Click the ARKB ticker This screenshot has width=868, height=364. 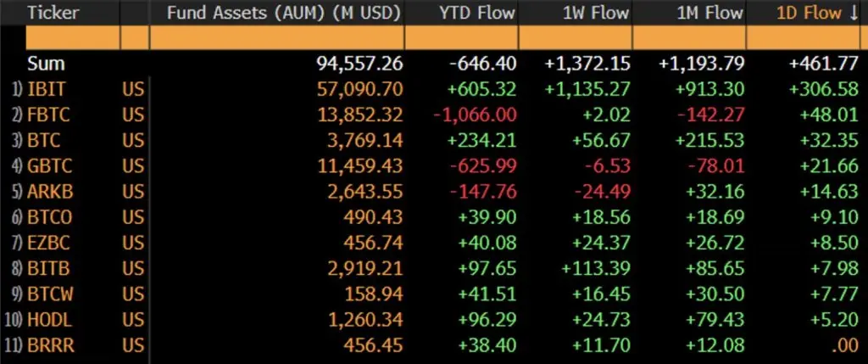coord(50,191)
